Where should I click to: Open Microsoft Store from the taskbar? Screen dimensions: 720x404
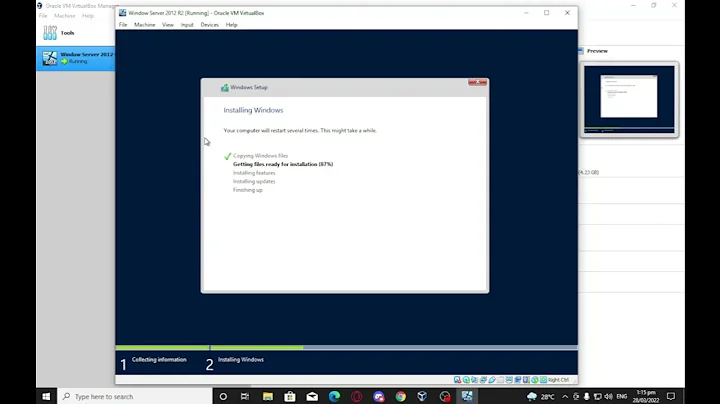click(x=290, y=396)
